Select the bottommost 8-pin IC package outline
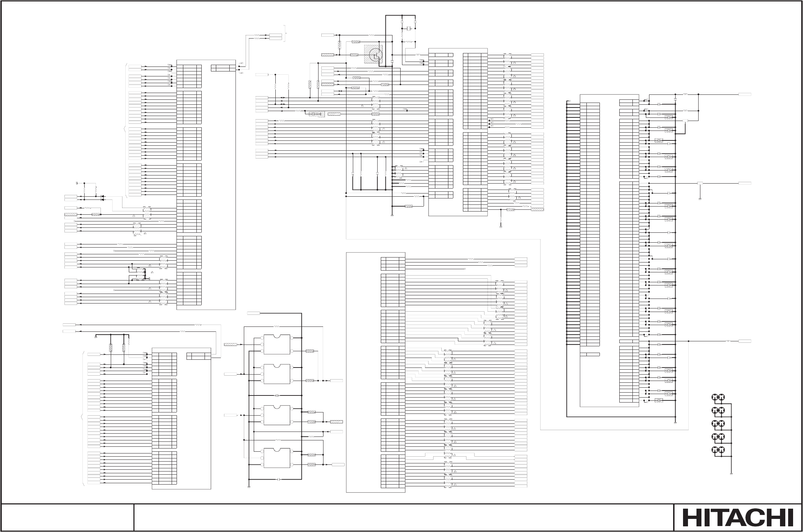The height and width of the screenshot is (532, 803). coord(277,458)
